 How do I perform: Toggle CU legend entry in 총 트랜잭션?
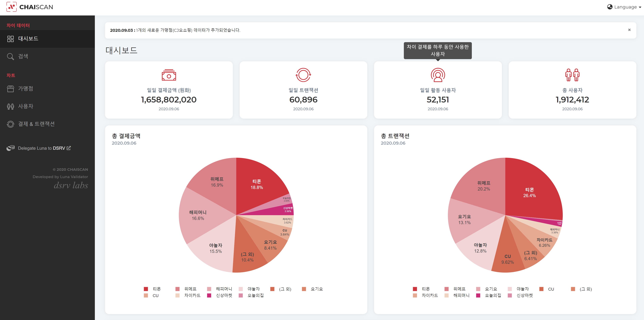[x=547, y=289]
